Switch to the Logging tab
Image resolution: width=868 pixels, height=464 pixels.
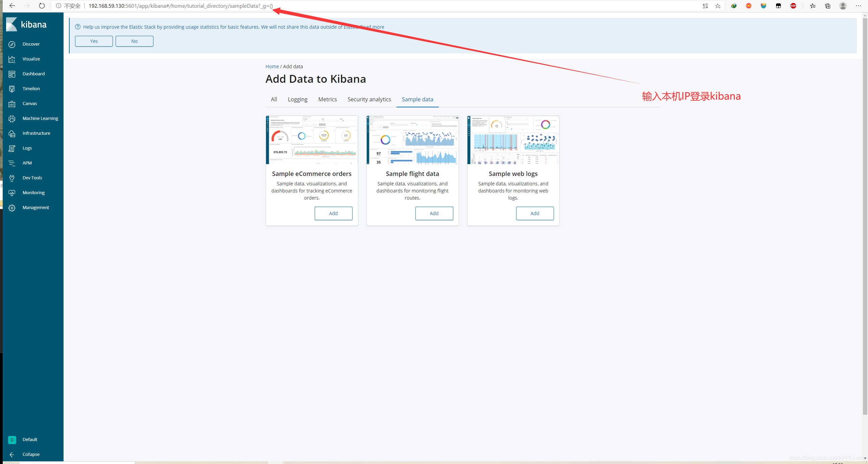pos(297,99)
